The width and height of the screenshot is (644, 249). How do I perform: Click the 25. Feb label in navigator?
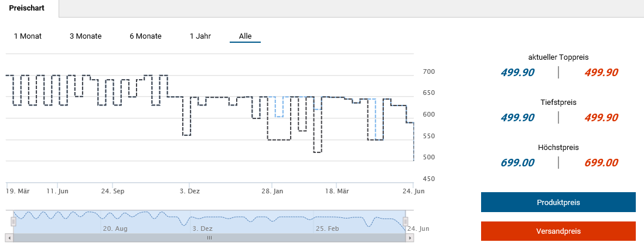[327, 228]
